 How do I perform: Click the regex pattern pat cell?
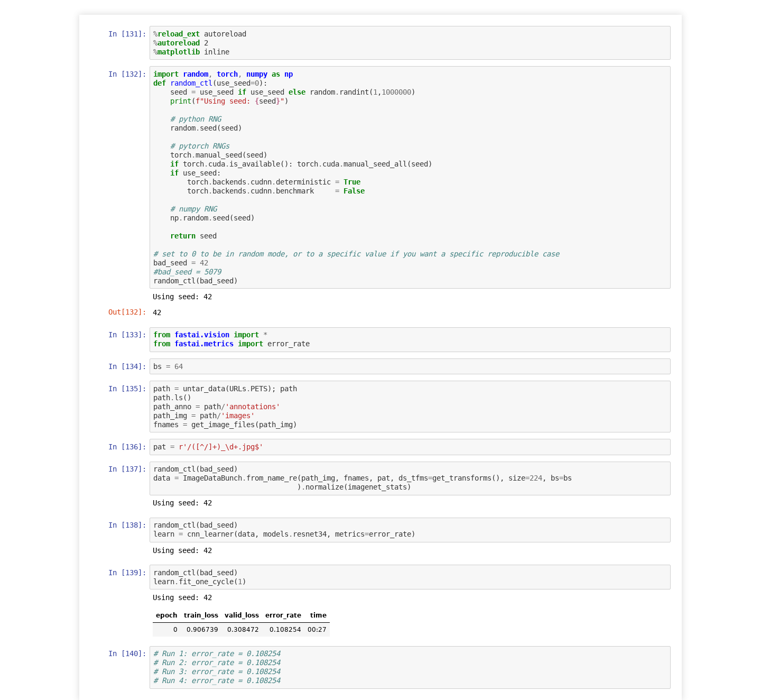pyautogui.click(x=410, y=447)
